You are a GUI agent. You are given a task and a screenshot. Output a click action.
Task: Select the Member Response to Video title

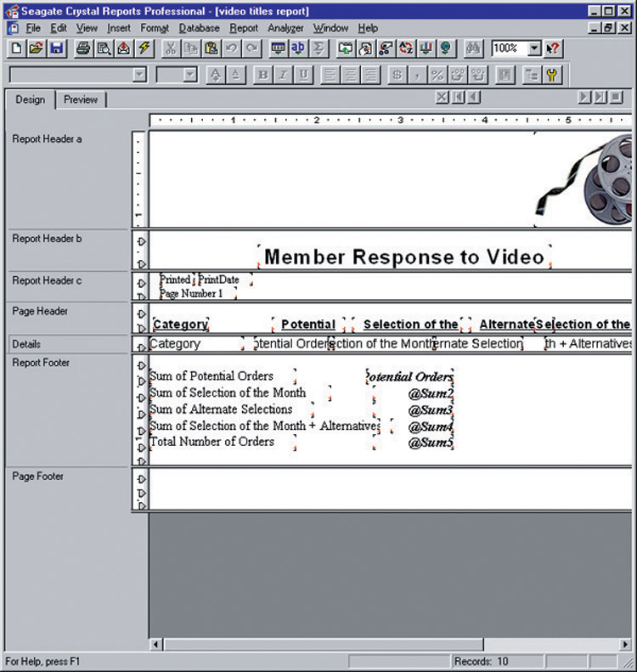tap(404, 257)
